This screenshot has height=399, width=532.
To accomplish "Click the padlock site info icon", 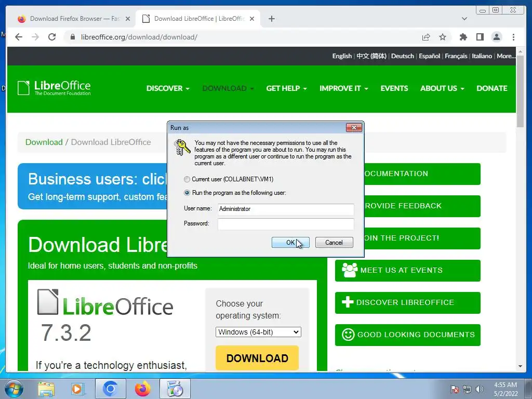I will point(73,37).
